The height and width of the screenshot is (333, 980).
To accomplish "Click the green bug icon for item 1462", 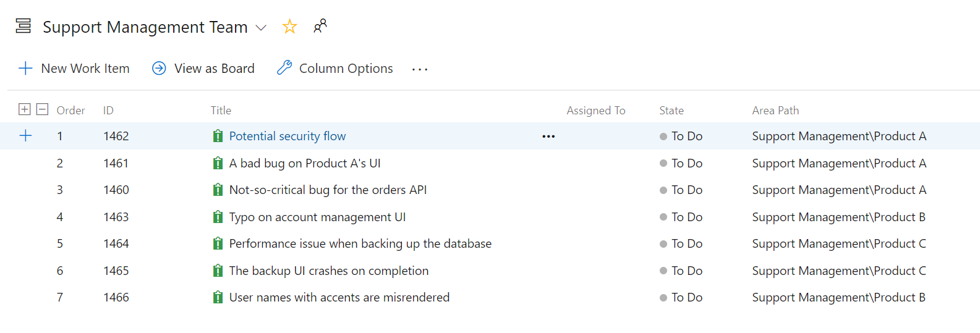I will pyautogui.click(x=218, y=136).
